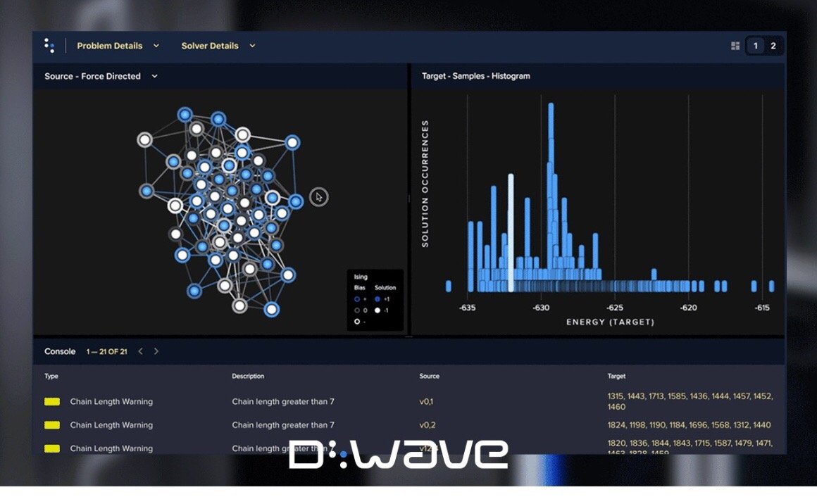Click the 1—21 OF 21 page counter
This screenshot has height=504, width=817.
pos(107,352)
